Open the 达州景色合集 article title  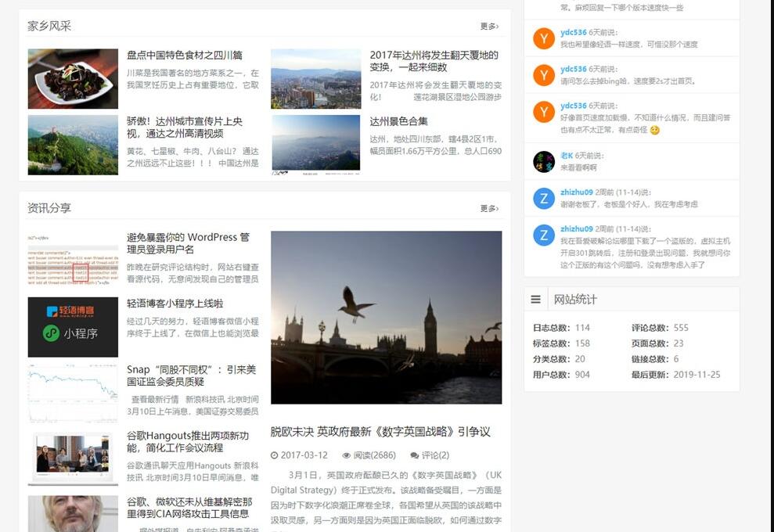399,121
